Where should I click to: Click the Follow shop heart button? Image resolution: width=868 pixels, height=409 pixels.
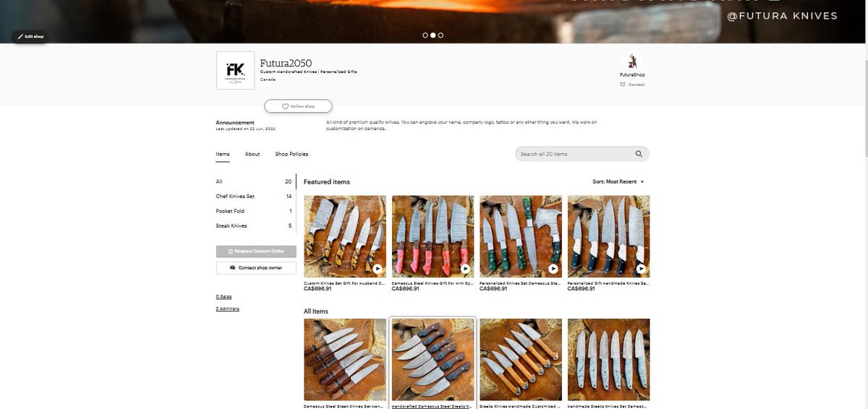(x=298, y=106)
